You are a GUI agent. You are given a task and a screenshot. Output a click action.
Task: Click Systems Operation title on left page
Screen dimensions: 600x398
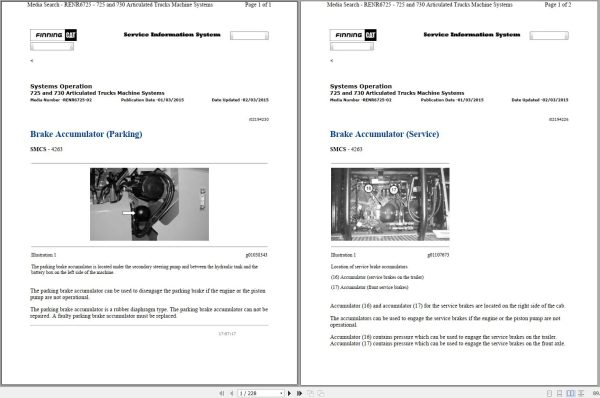pyautogui.click(x=61, y=86)
